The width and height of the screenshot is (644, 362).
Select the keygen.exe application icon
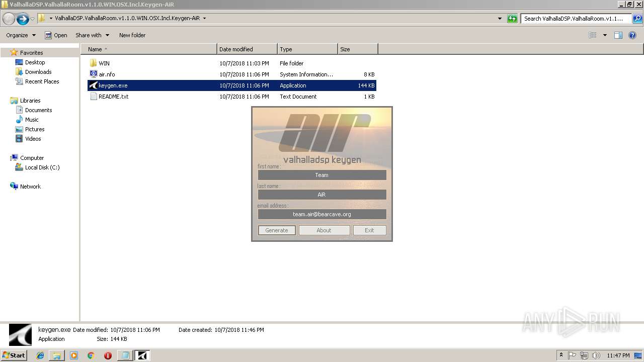pos(93,85)
